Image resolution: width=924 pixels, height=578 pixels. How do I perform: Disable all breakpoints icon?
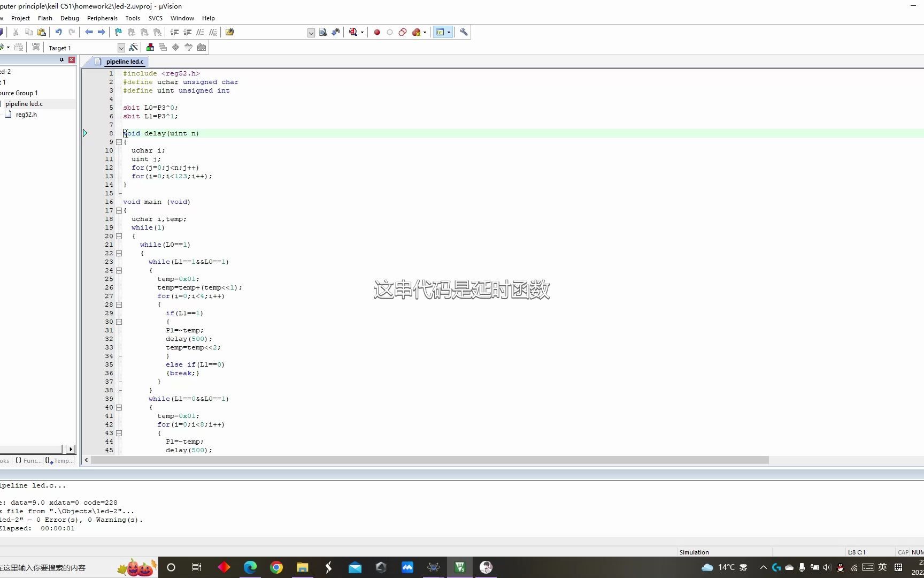tap(403, 32)
